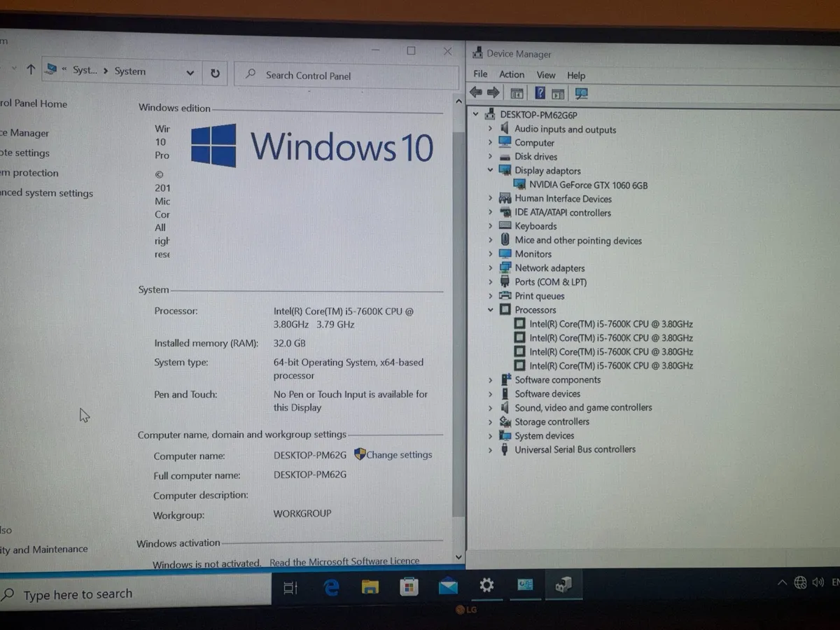Viewport: 840px width, 630px height.
Task: Expand the Network adapters category
Action: (x=490, y=268)
